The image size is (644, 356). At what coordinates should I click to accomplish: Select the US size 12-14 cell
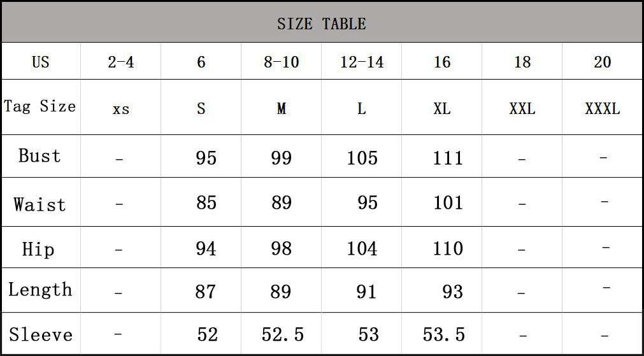click(362, 62)
